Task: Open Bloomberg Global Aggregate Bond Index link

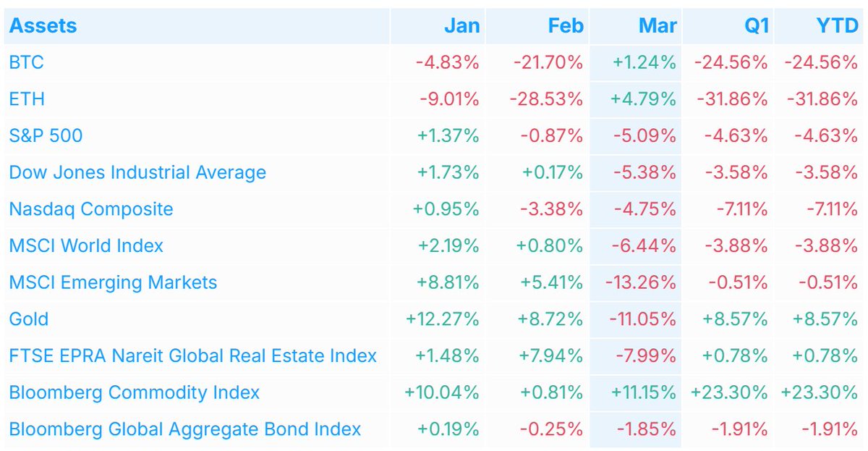Action: pos(184,429)
